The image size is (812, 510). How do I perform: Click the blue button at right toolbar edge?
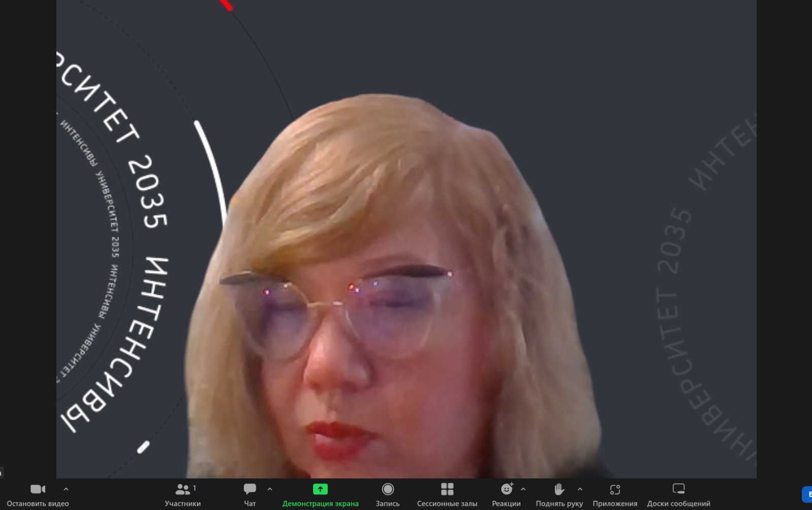click(807, 494)
